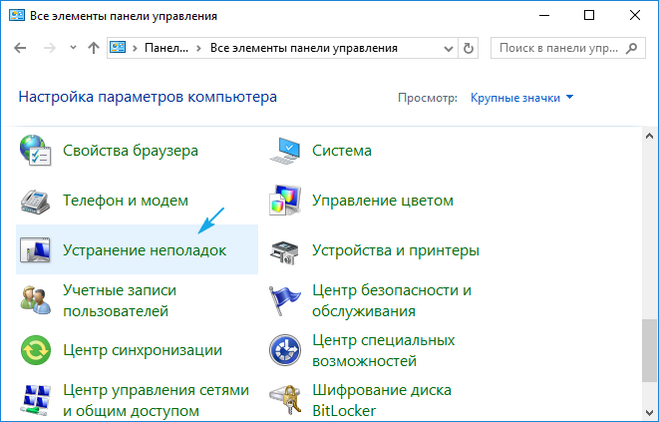Click the control panel search field
Screen dimensions: 659x422
pyautogui.click(x=565, y=48)
